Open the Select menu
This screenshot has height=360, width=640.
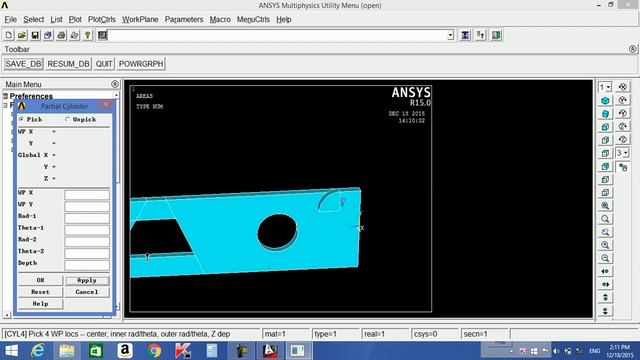pos(33,19)
